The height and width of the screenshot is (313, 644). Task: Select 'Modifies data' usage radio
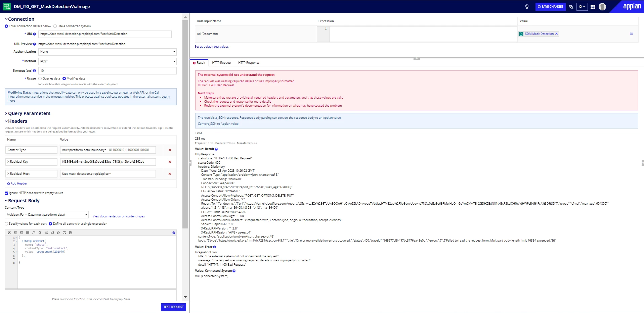[64, 79]
